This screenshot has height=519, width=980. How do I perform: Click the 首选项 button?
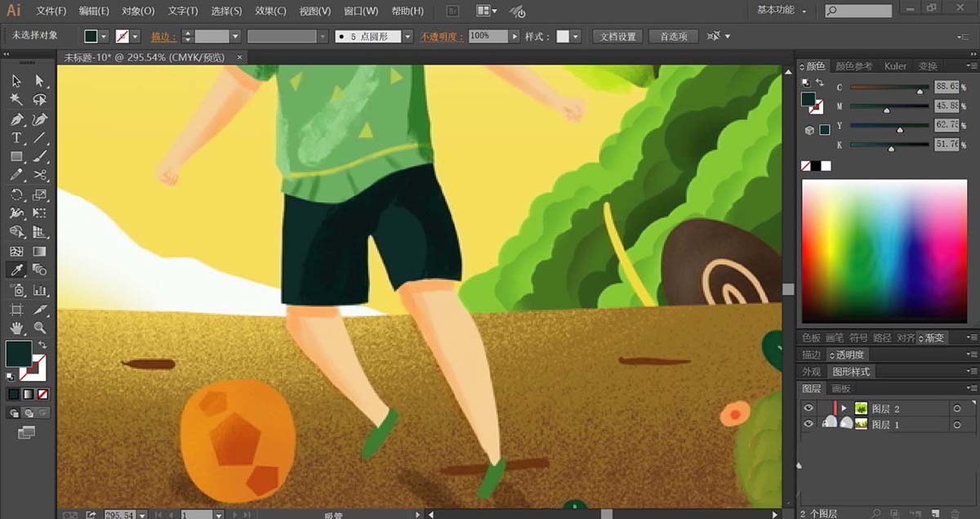coord(673,37)
